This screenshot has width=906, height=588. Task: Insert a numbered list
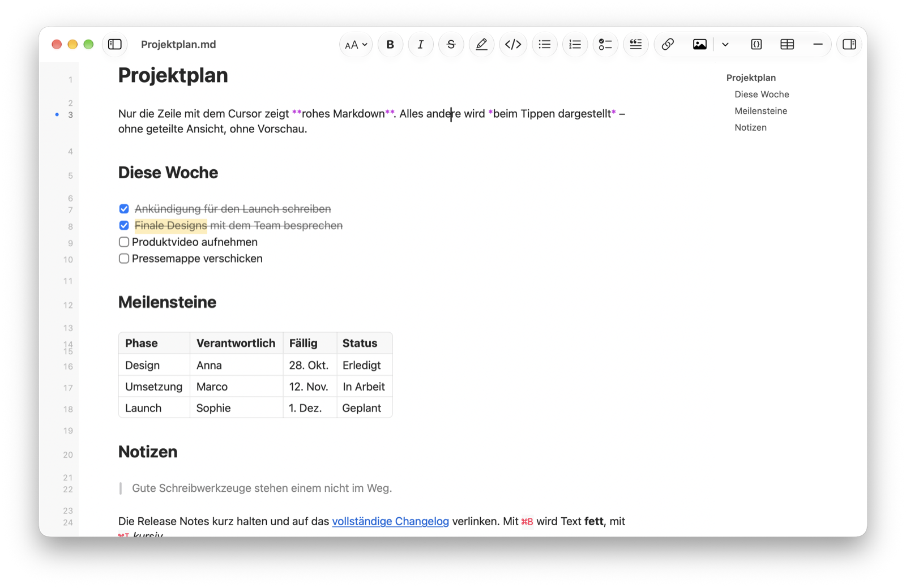(x=575, y=44)
